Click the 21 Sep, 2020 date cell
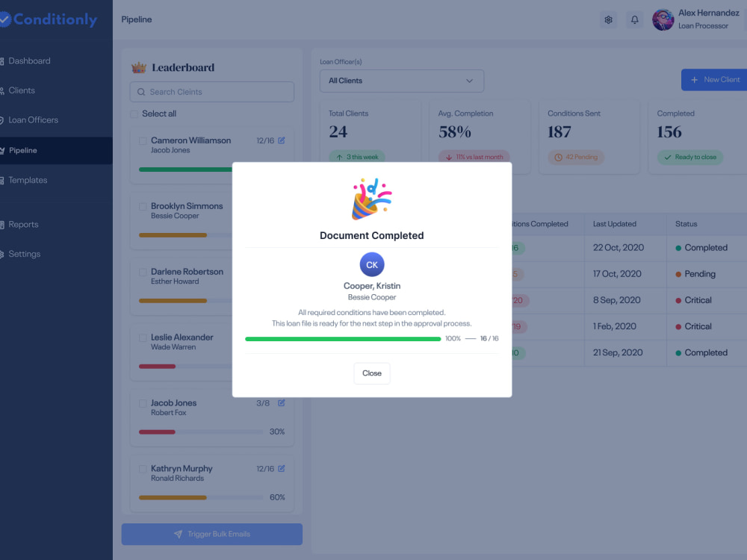 (x=618, y=353)
